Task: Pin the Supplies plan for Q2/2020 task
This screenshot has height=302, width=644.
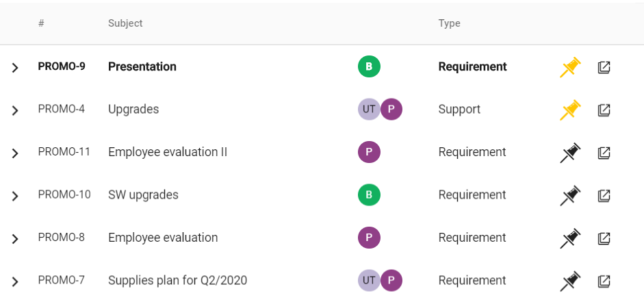Action: coord(571,281)
